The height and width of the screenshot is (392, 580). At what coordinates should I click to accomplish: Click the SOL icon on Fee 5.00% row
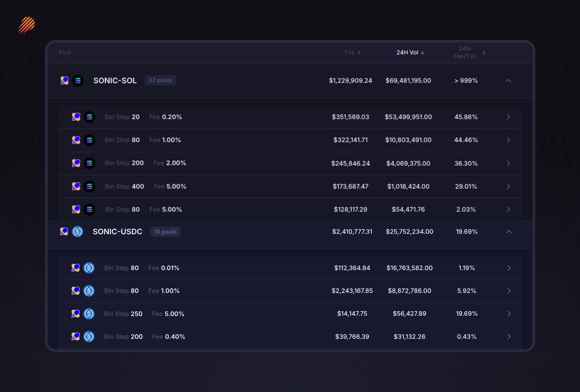[89, 210]
